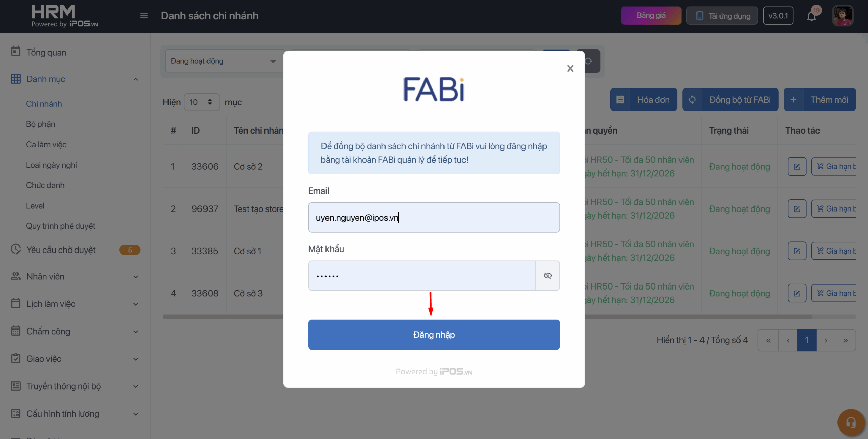Viewport: 868px width, 439px height.
Task: Click the Tổng quan calendar icon
Action: click(x=16, y=52)
